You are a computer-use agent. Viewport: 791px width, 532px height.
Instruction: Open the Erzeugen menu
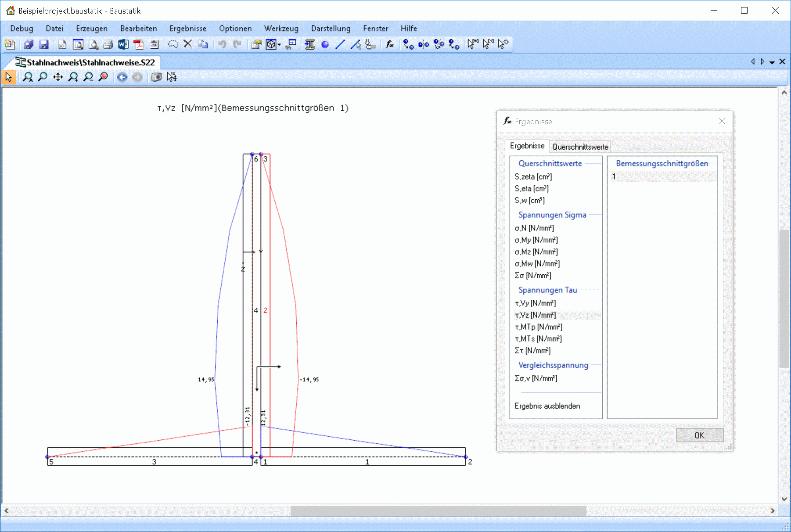click(x=92, y=29)
